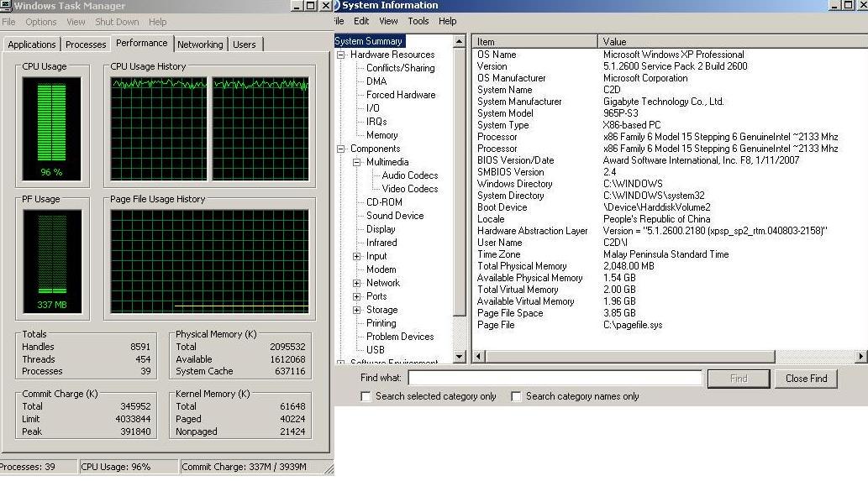Select Video Codecs tree item
This screenshot has width=868, height=481.
coord(410,189)
